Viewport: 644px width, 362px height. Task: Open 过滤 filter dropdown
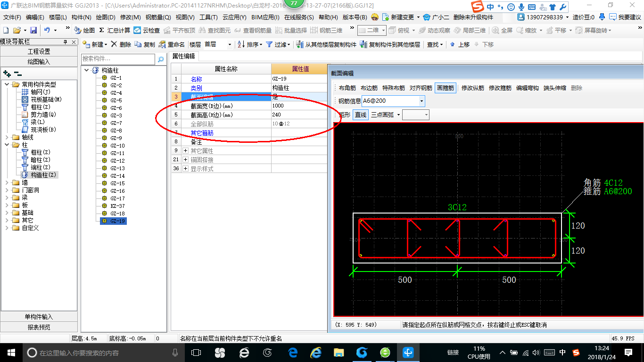pos(278,44)
